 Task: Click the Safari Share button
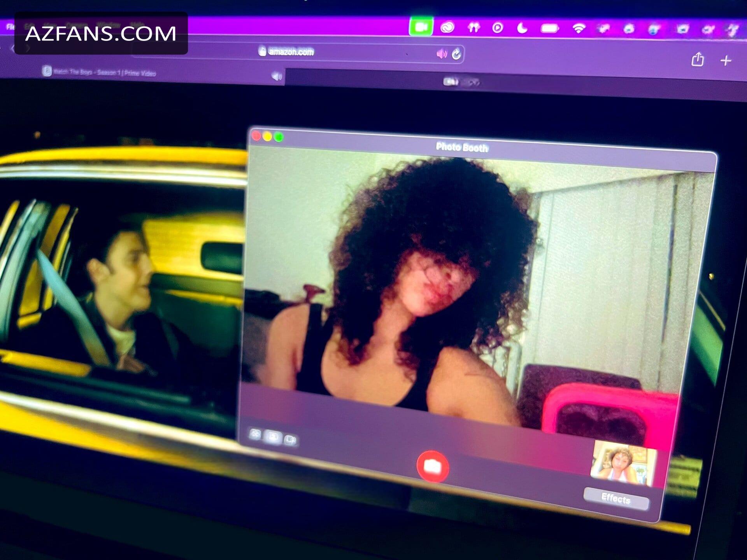pyautogui.click(x=698, y=59)
